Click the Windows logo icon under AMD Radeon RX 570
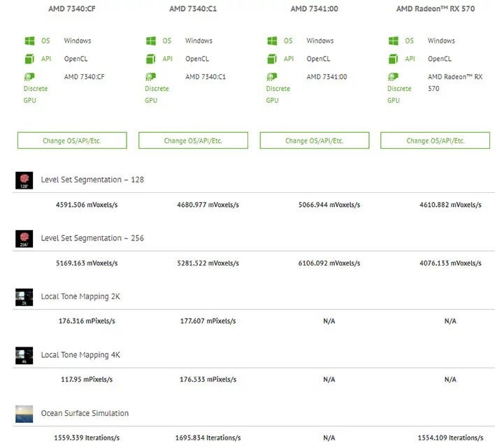Viewport: 495px width, 448px height. click(393, 41)
